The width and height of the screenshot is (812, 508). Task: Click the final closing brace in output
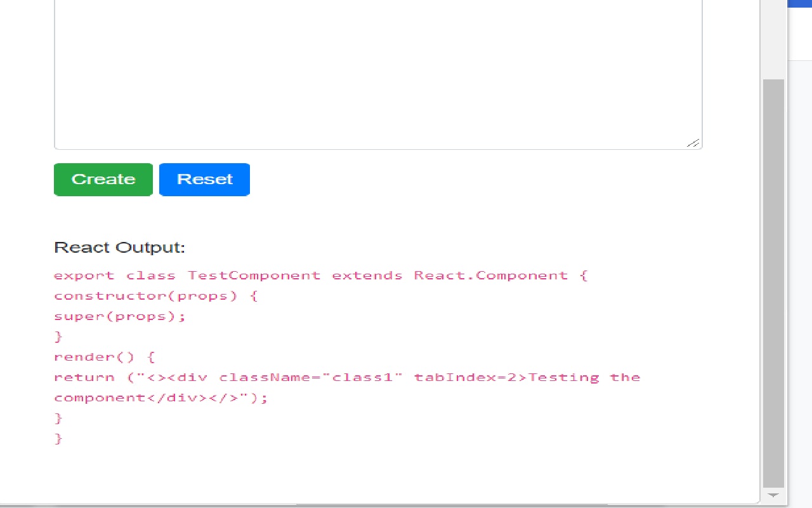tap(58, 438)
